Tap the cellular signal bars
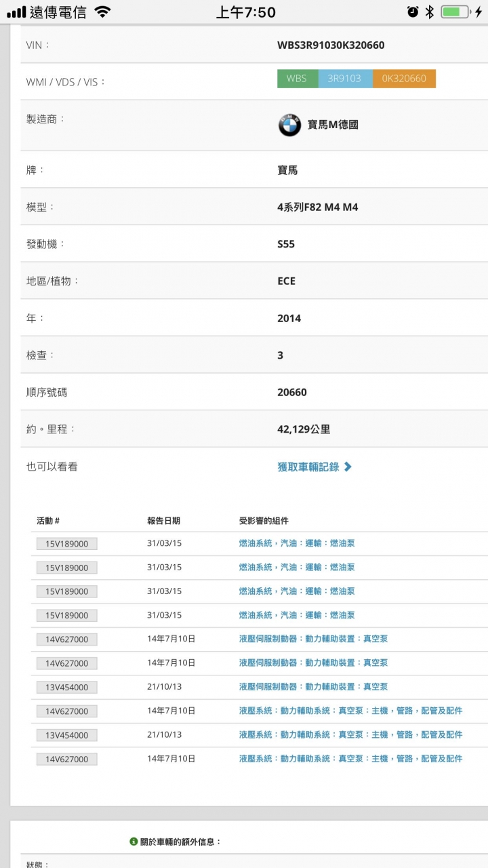Screen dimensions: 488x868 click(16, 12)
